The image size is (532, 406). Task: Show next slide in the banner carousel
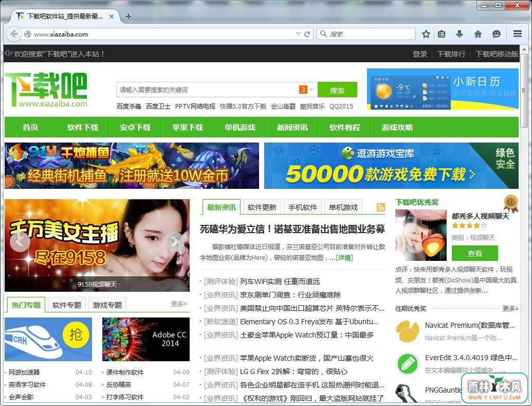tap(175, 242)
